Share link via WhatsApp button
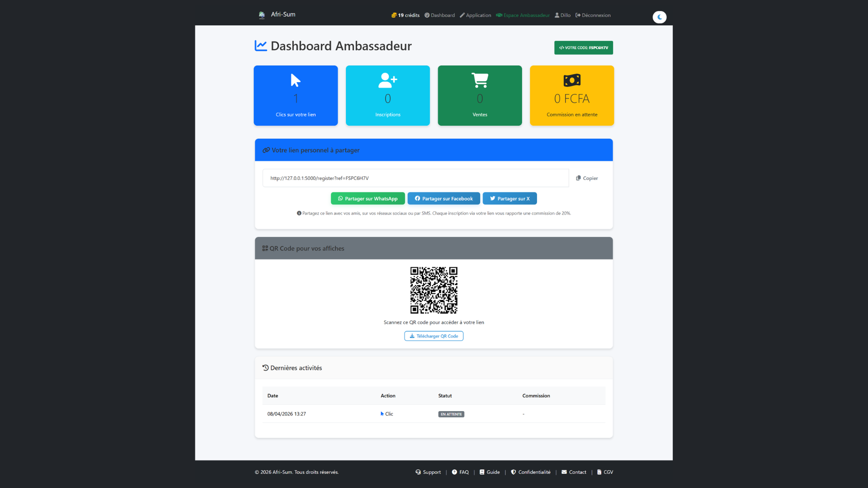This screenshot has height=488, width=868. pos(368,199)
